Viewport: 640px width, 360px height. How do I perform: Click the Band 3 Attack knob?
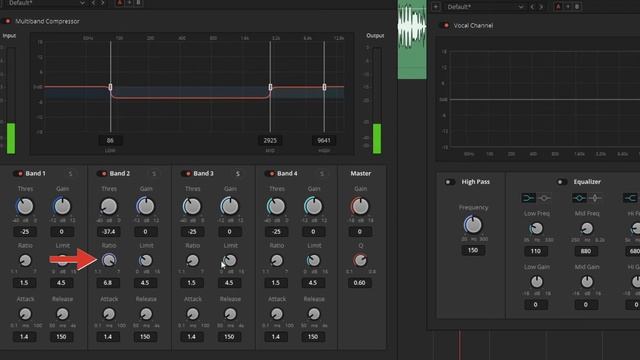(x=193, y=314)
